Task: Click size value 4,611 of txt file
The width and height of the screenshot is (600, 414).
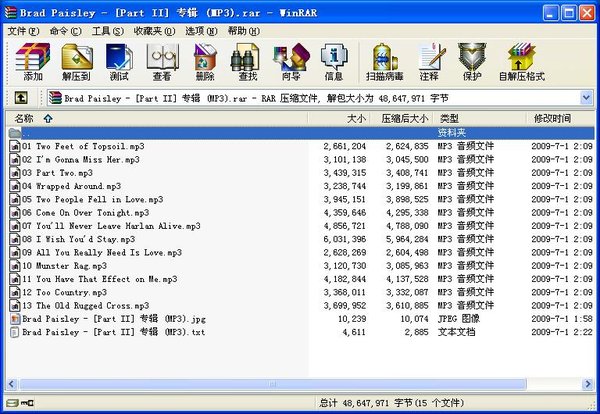Action: tap(354, 332)
